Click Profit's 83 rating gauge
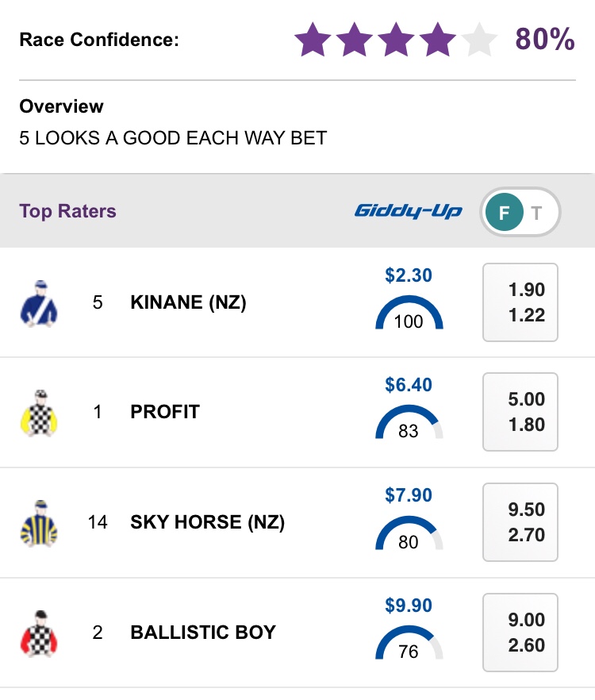 pyautogui.click(x=409, y=424)
